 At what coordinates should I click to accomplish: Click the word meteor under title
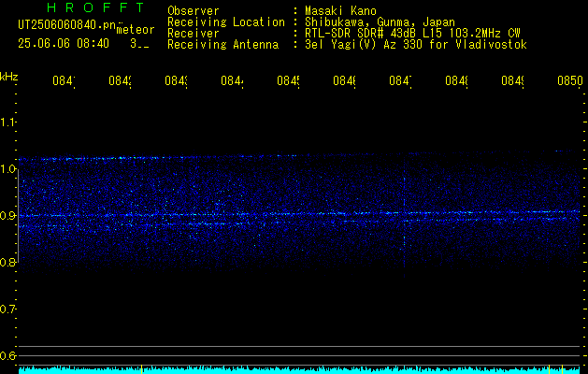pos(136,30)
